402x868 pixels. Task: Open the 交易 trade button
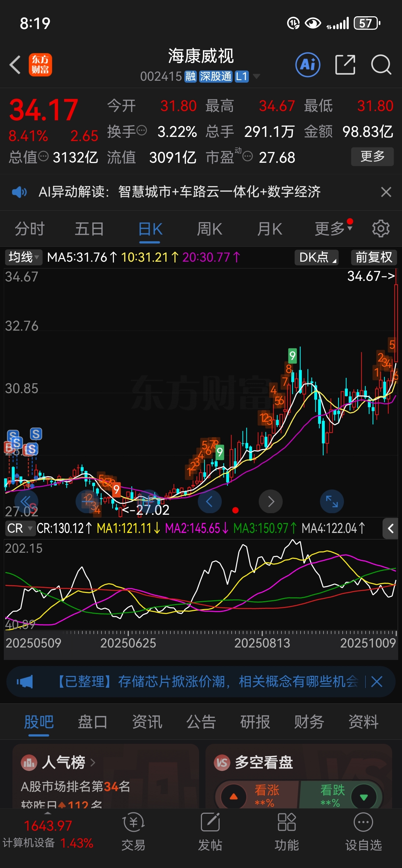coord(133,831)
